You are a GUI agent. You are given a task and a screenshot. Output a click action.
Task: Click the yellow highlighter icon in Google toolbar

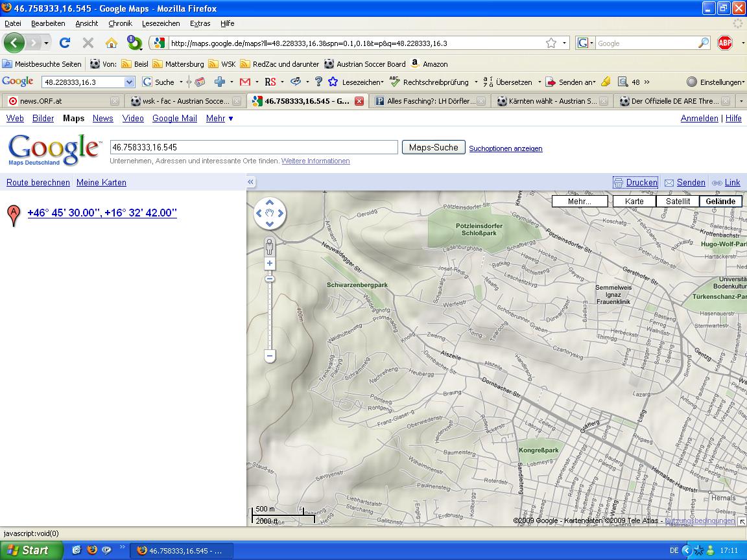[x=606, y=82]
